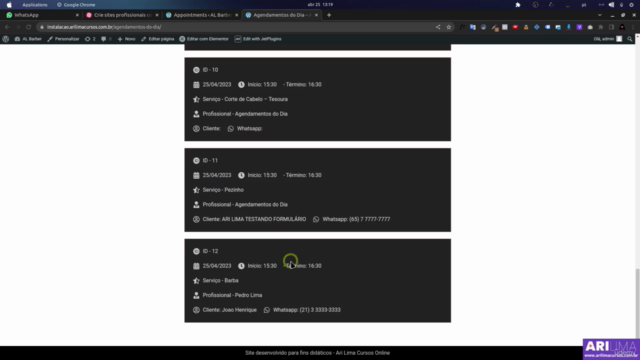Open Chrome three-dot menu
640x360 pixels.
633,27
